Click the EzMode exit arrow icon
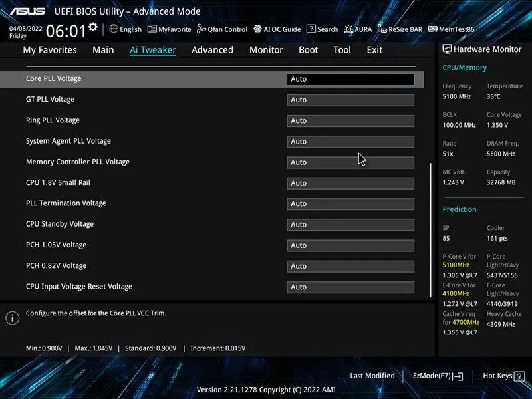 [458, 376]
